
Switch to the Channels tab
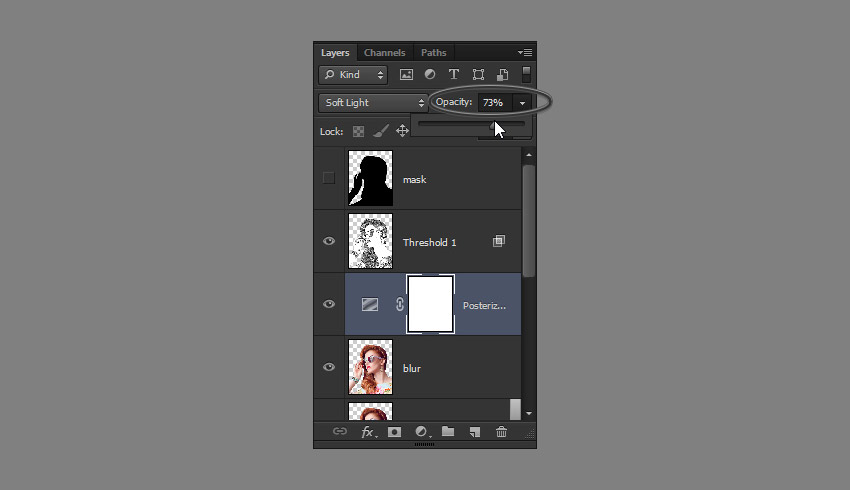tap(384, 53)
